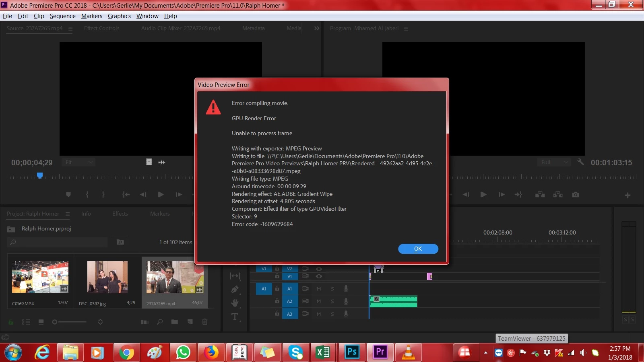Viewport: 644px width, 362px height.
Task: Create a New Bin with folder icon
Action: pyautogui.click(x=175, y=322)
